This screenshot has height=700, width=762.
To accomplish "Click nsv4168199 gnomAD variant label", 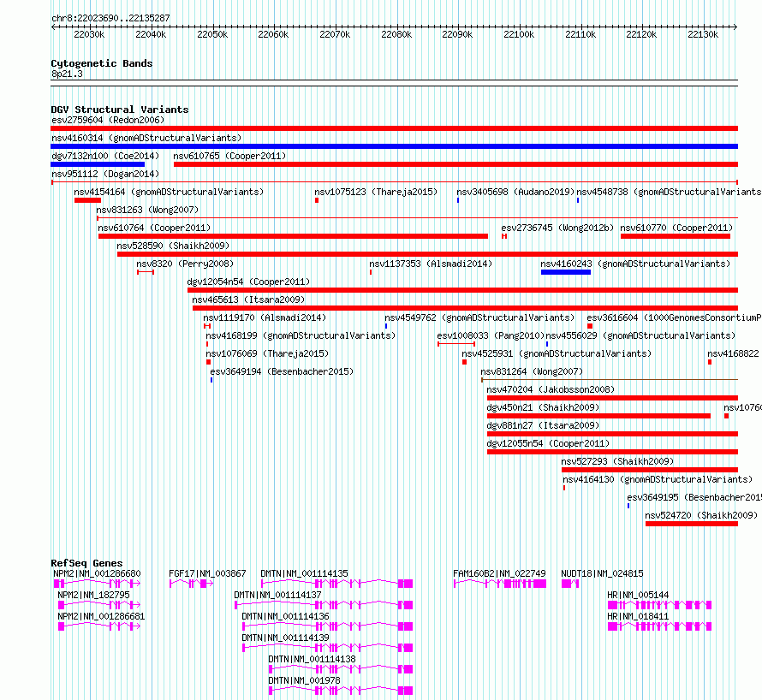I will click(x=301, y=335).
